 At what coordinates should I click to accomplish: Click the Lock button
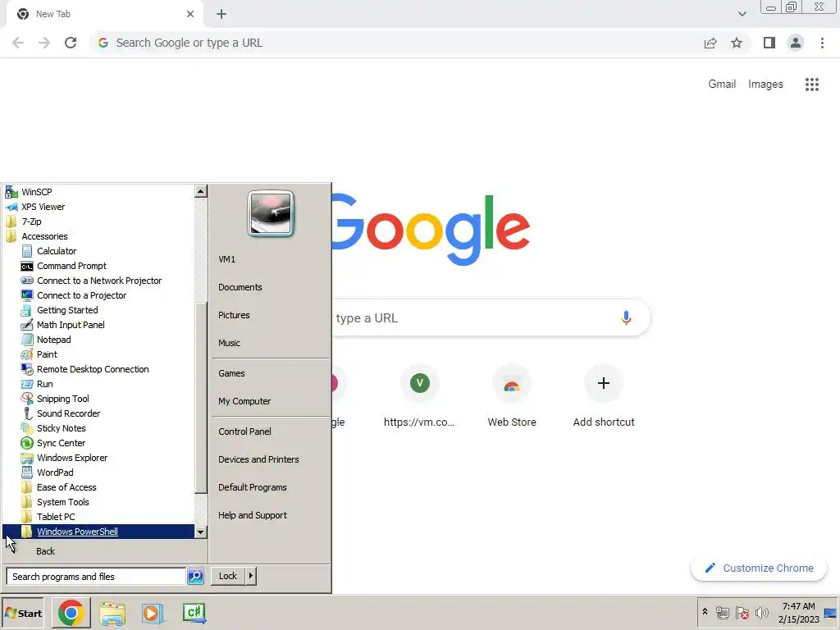click(x=228, y=576)
